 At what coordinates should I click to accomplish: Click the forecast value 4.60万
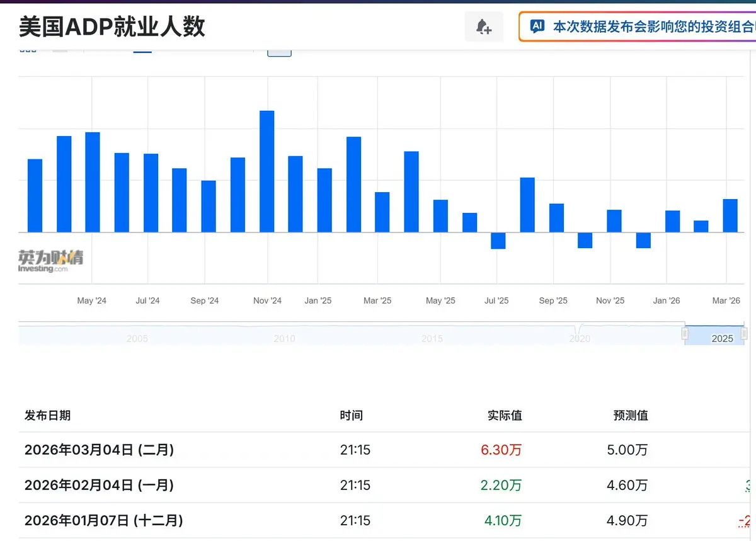(627, 486)
